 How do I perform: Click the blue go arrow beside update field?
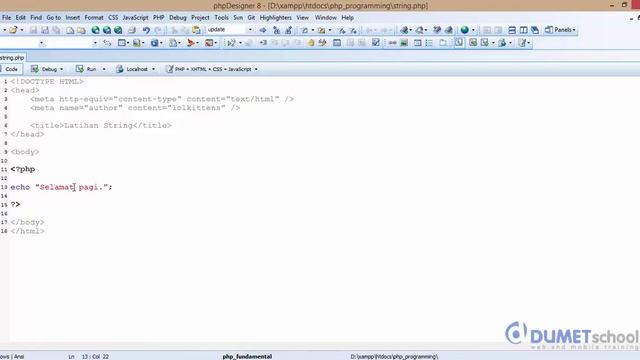262,30
